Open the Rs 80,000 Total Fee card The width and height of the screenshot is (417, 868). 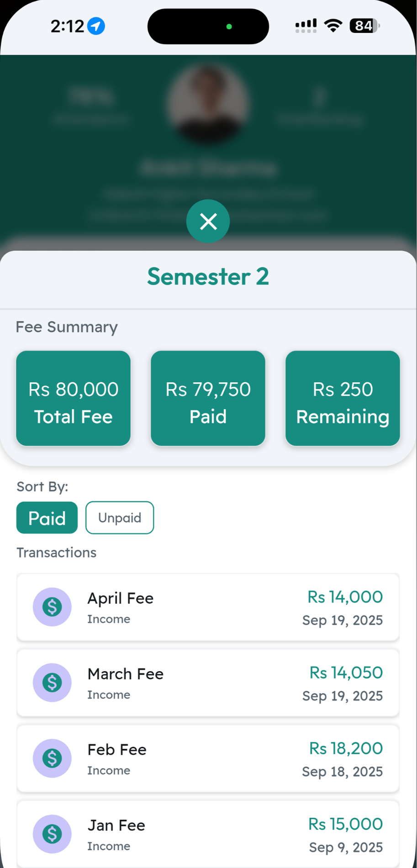(x=74, y=398)
